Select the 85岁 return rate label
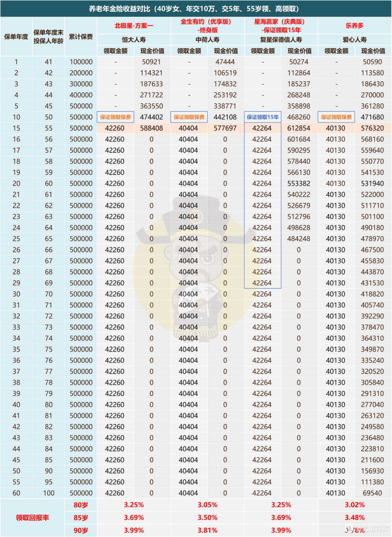This screenshot has height=537, width=392. tap(81, 518)
